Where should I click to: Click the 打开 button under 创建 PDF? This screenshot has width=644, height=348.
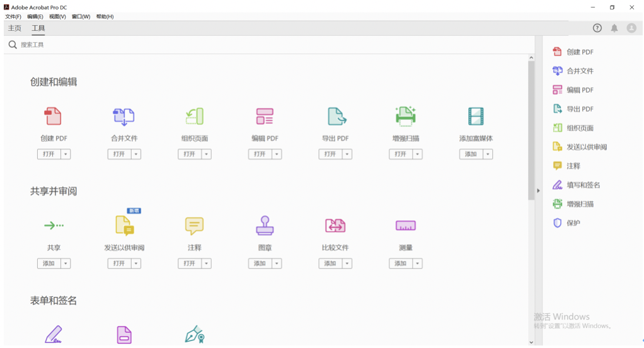[49, 154]
